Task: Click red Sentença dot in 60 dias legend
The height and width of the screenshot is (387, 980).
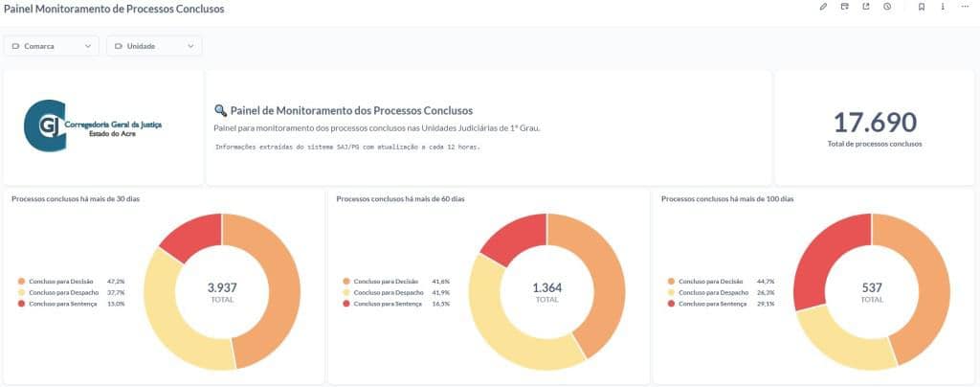Action: coord(347,303)
